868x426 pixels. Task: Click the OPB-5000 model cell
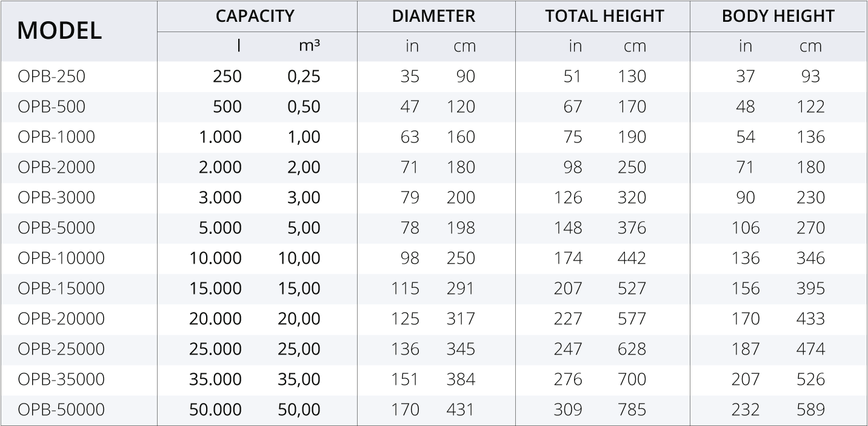pos(56,228)
